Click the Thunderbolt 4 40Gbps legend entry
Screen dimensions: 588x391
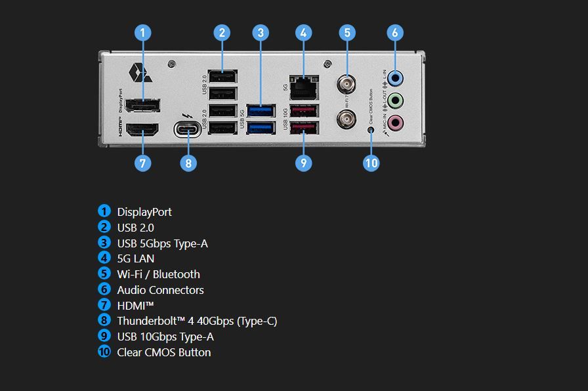[x=197, y=321]
